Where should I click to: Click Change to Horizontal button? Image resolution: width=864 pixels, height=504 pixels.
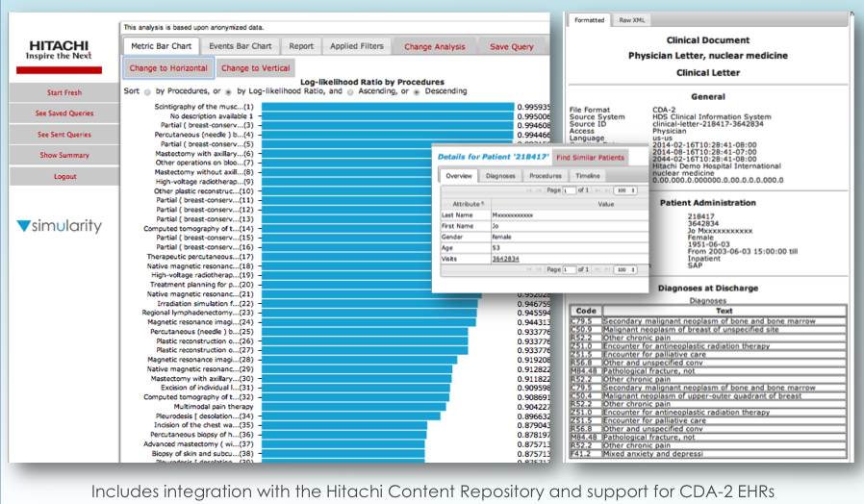point(168,67)
